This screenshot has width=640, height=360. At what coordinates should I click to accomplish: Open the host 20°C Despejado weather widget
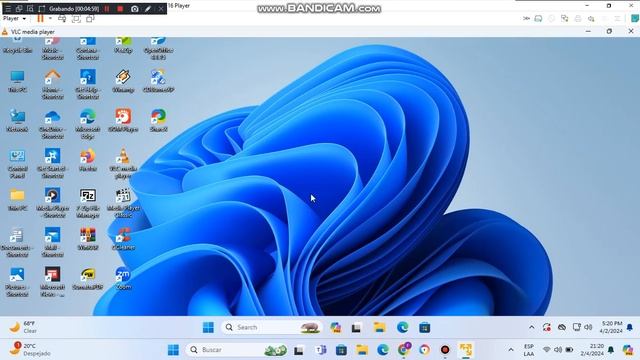tap(29, 349)
